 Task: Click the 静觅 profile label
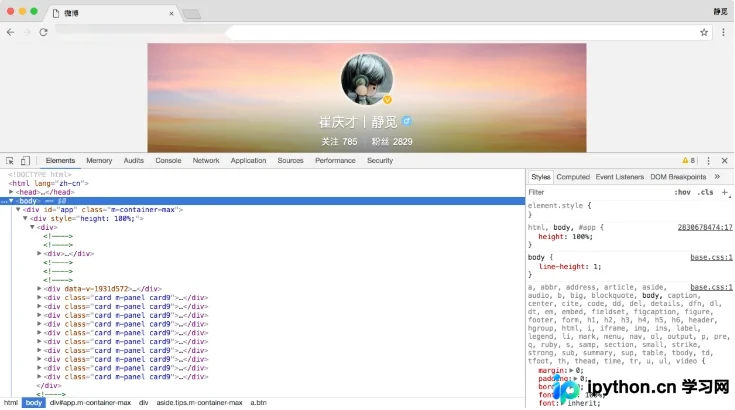coord(720,11)
